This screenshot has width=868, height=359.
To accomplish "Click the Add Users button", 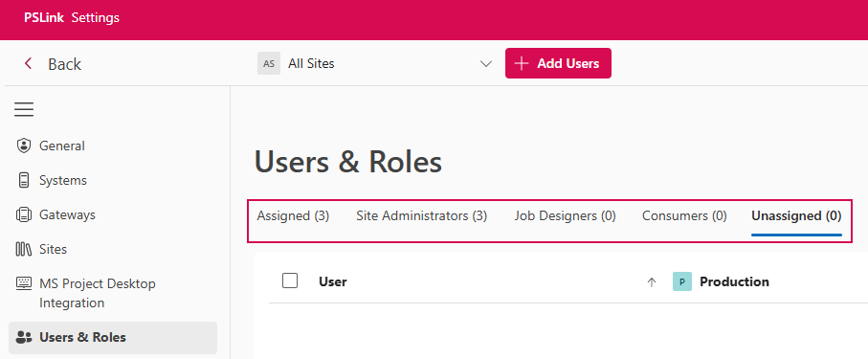I will pyautogui.click(x=558, y=63).
